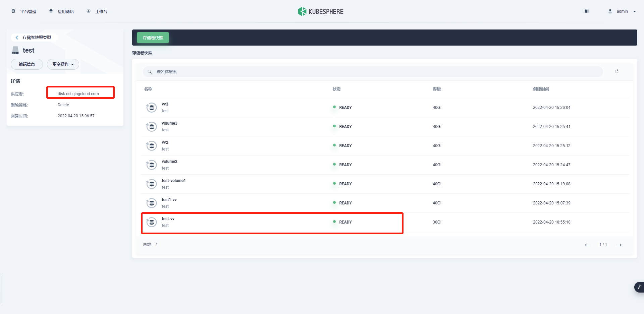Toggle the theme icon near admin
The height and width of the screenshot is (314, 644).
click(587, 11)
